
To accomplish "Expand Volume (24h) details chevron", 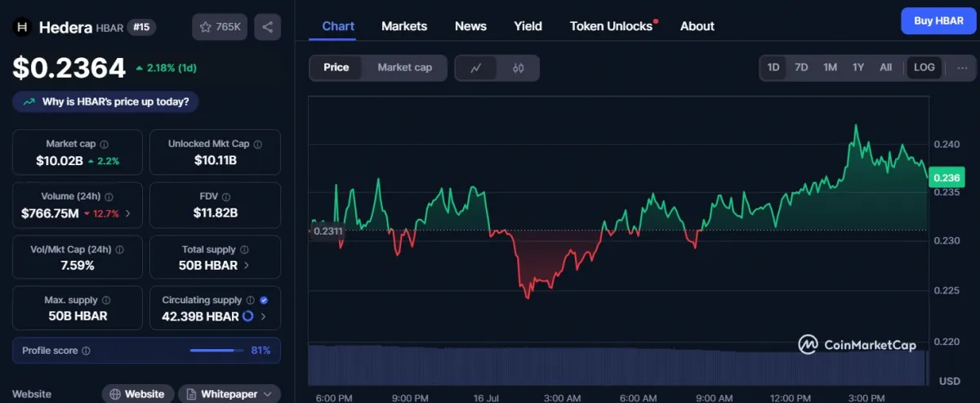I will (x=127, y=214).
